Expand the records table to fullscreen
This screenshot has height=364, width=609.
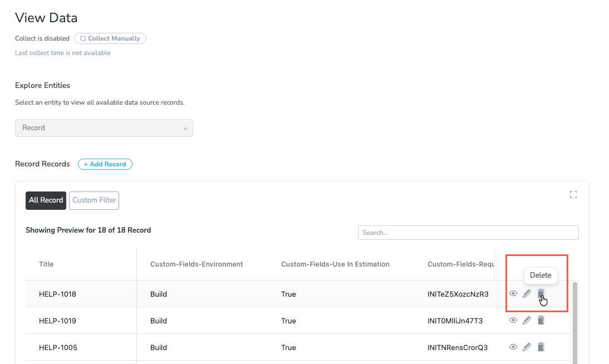[573, 194]
